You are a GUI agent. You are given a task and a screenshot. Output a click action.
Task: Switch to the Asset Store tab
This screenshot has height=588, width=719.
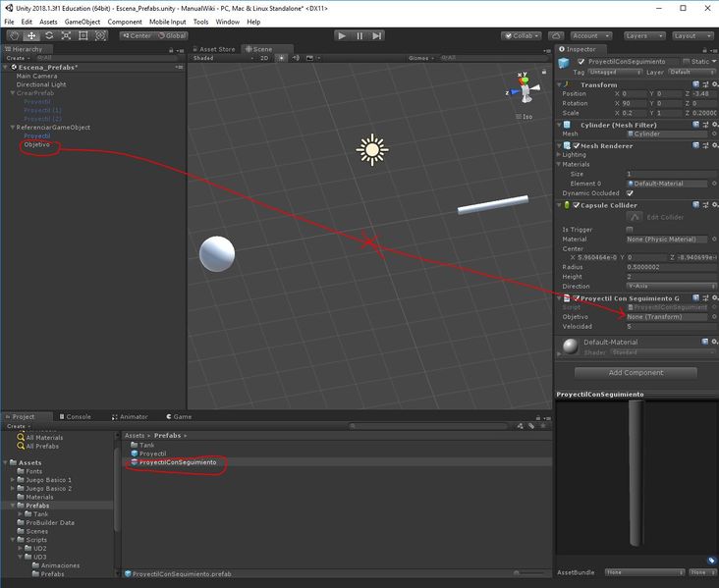(214, 49)
